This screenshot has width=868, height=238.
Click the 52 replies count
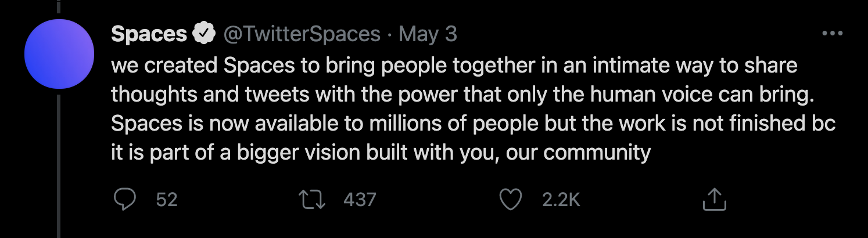167,200
